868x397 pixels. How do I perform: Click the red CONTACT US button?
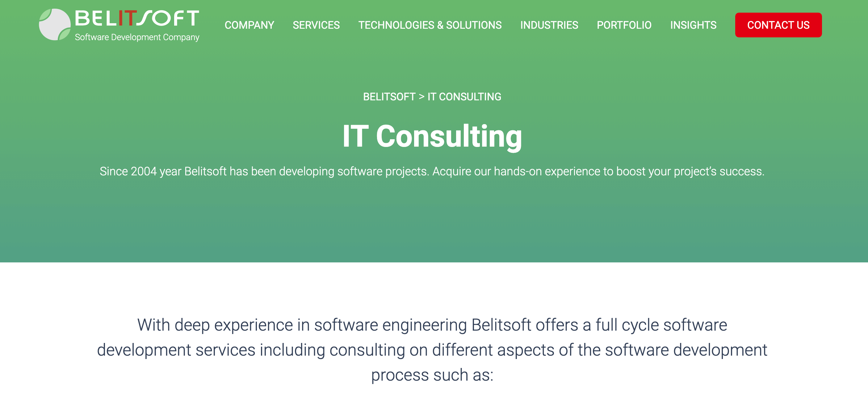click(x=778, y=25)
